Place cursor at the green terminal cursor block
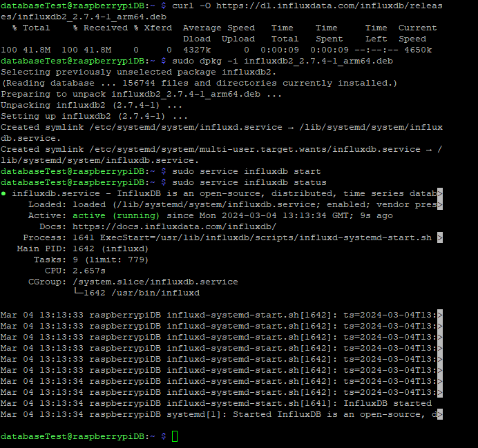This screenshot has width=478, height=448. point(175,436)
